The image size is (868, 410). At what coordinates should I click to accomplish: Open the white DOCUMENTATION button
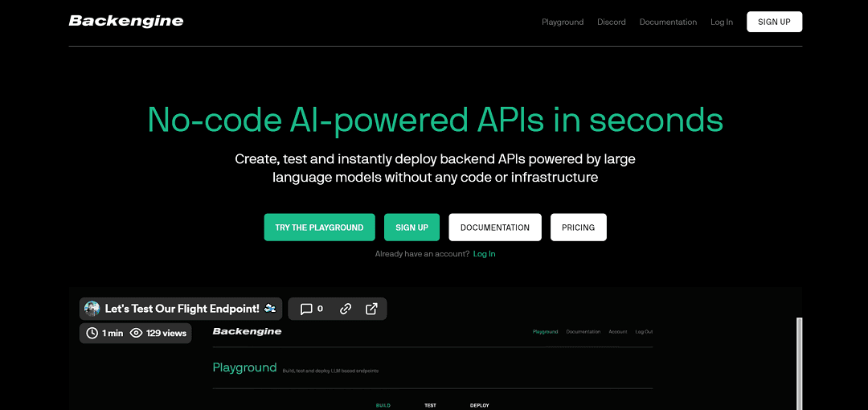point(495,228)
